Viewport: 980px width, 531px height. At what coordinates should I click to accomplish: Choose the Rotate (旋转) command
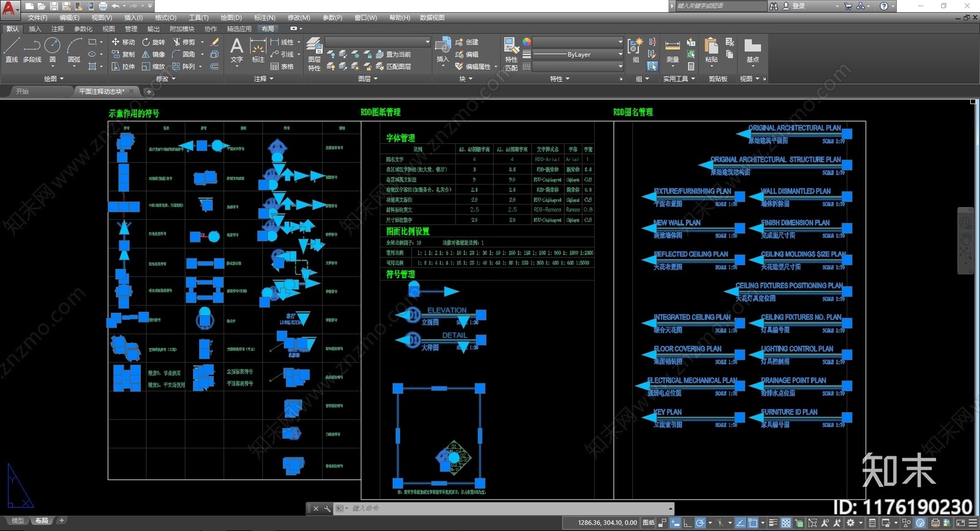[x=153, y=42]
